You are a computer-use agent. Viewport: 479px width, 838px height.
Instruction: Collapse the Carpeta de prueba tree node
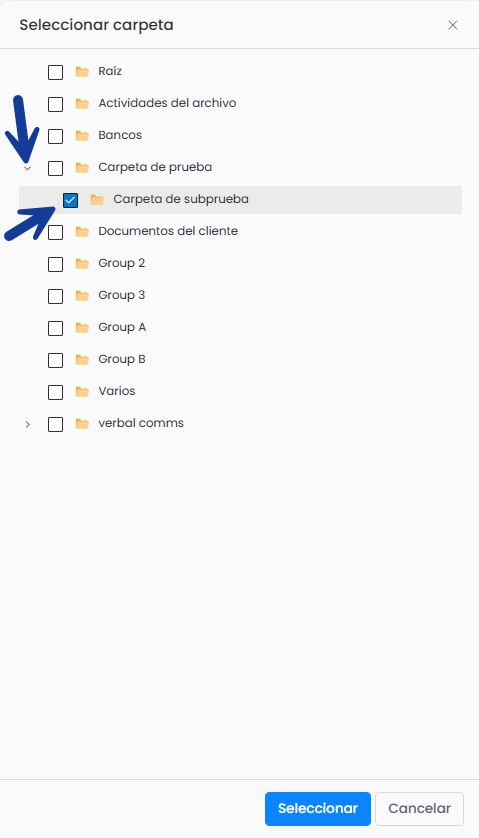click(x=28, y=168)
